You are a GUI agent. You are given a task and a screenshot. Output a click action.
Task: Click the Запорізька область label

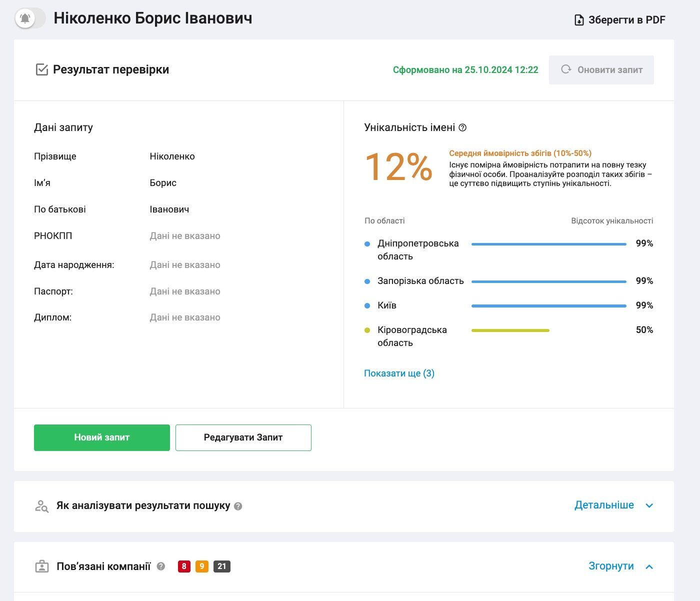point(420,281)
